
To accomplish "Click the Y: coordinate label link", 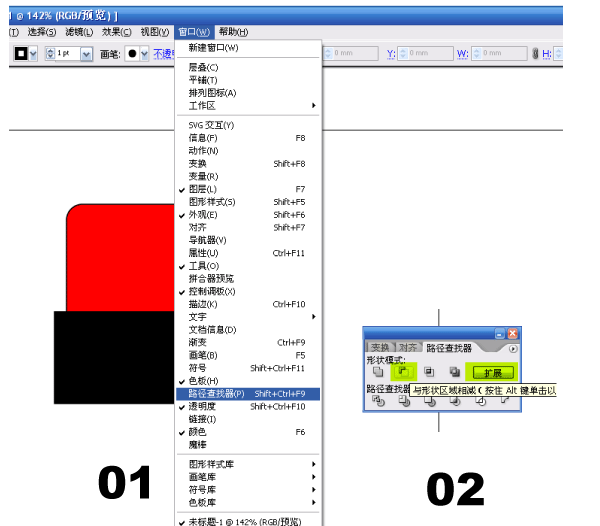I will (391, 54).
